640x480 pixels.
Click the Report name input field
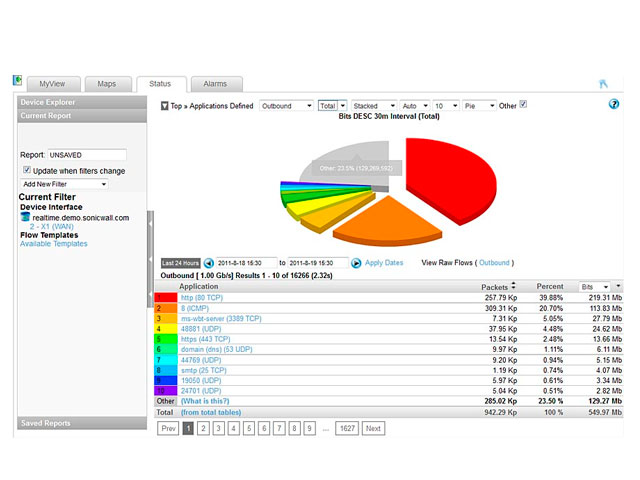[87, 155]
